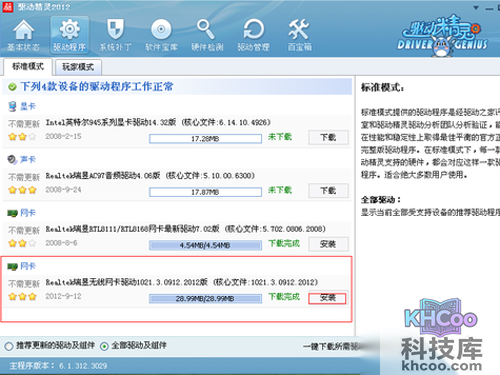Click the first 网卡 card icon
Image resolution: width=500 pixels, height=375 pixels.
(x=12, y=213)
